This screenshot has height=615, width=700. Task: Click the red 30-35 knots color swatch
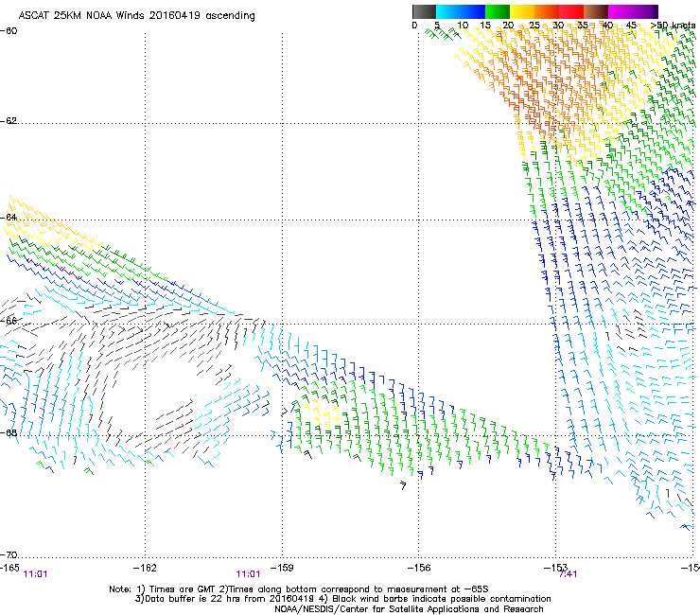[x=571, y=11]
